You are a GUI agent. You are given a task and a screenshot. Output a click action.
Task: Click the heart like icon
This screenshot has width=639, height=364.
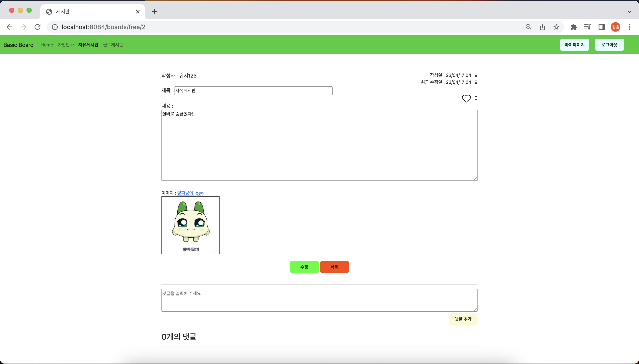(466, 98)
